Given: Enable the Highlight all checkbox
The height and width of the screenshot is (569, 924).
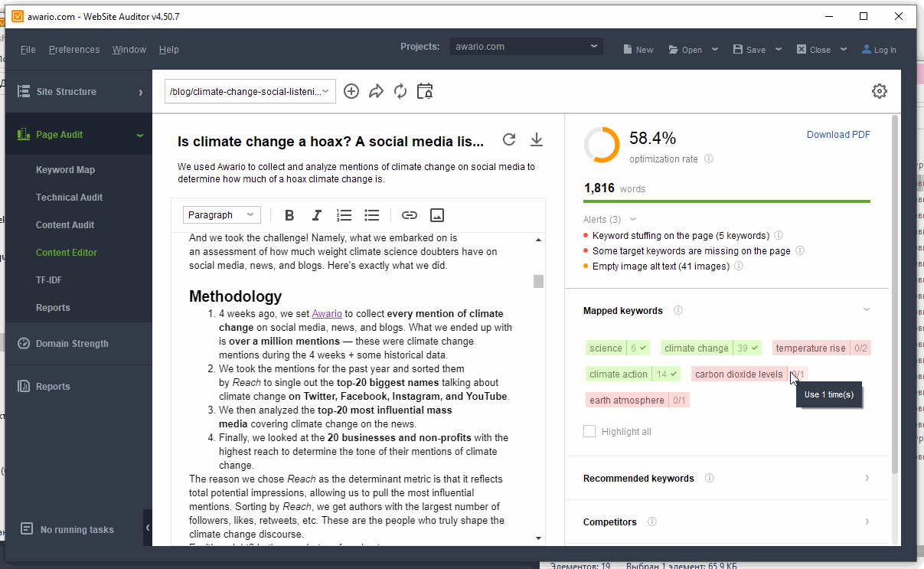Looking at the screenshot, I should click(589, 431).
